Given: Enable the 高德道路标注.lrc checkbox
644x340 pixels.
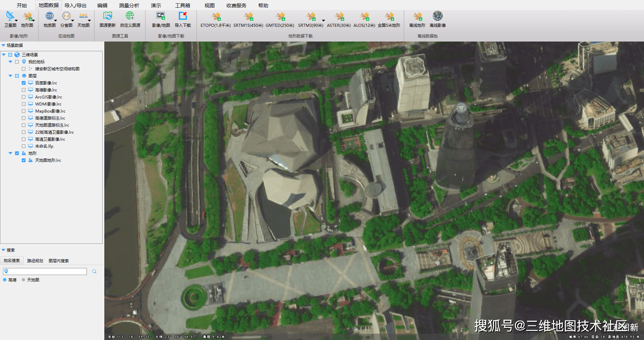Looking at the screenshot, I should 23,118.
